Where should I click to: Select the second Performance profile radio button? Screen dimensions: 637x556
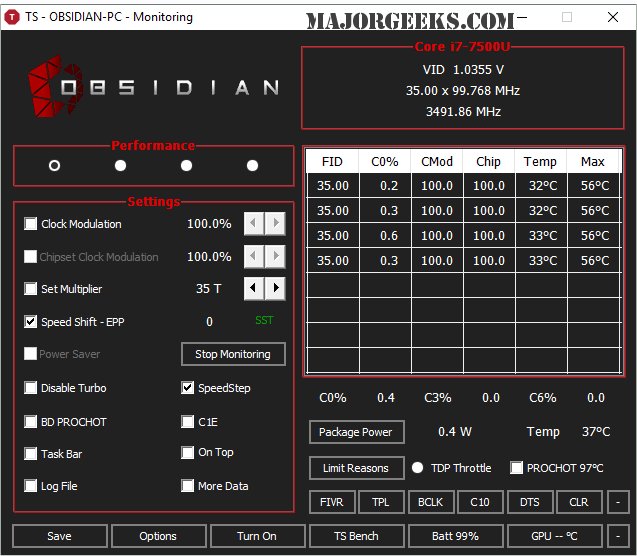(120, 166)
